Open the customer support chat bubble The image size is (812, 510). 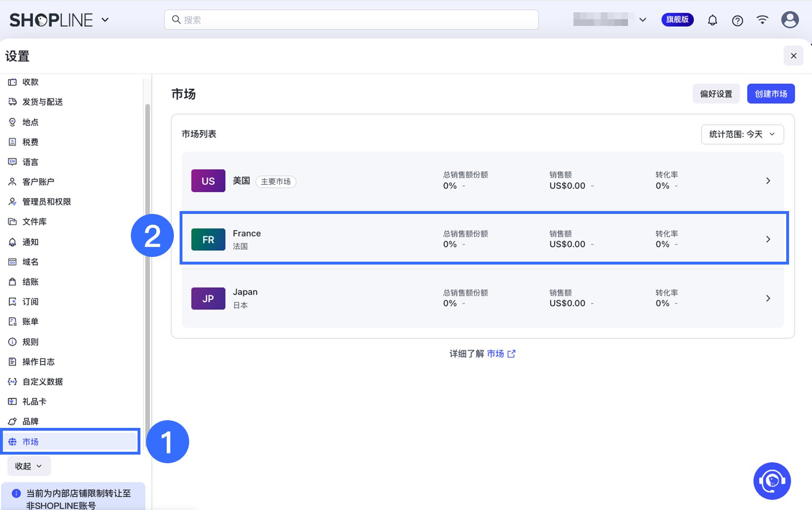pos(772,481)
